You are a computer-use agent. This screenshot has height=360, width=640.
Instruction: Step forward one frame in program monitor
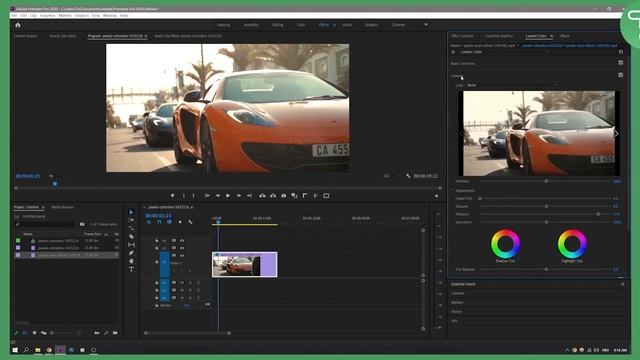239,196
